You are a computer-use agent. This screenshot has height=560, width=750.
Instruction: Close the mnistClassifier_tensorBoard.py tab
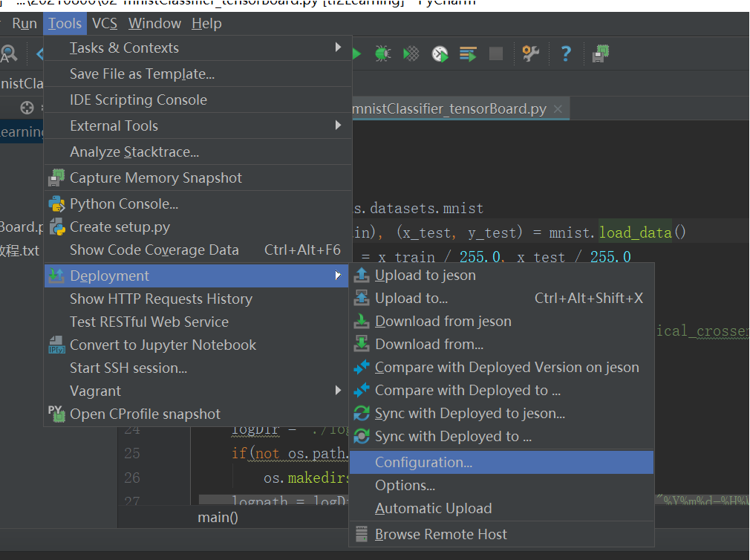click(x=557, y=109)
